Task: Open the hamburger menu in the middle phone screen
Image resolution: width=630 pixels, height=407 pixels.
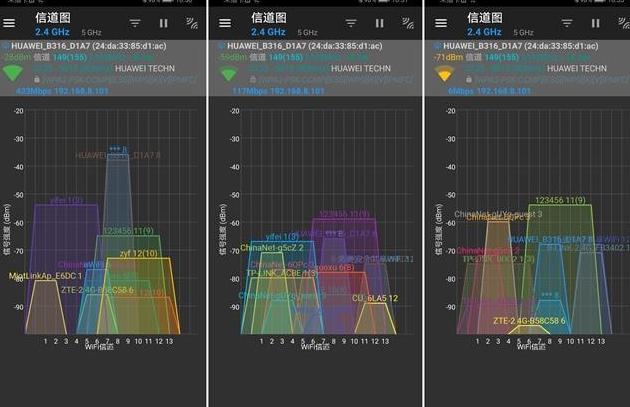Action: coord(225,23)
